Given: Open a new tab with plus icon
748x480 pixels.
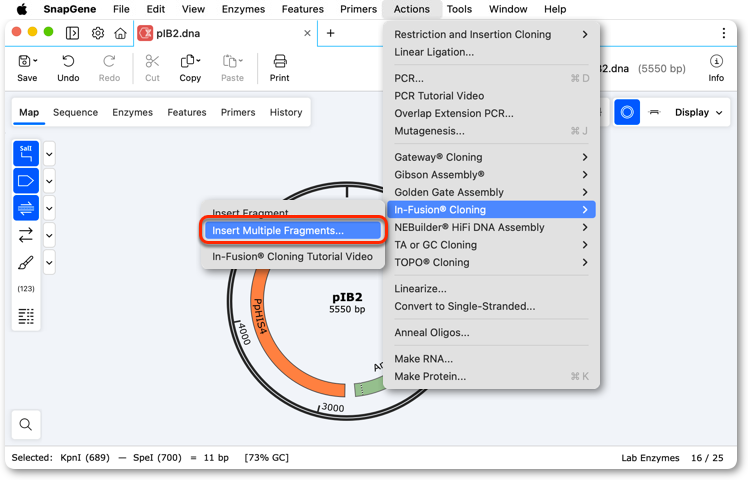Looking at the screenshot, I should pos(330,33).
